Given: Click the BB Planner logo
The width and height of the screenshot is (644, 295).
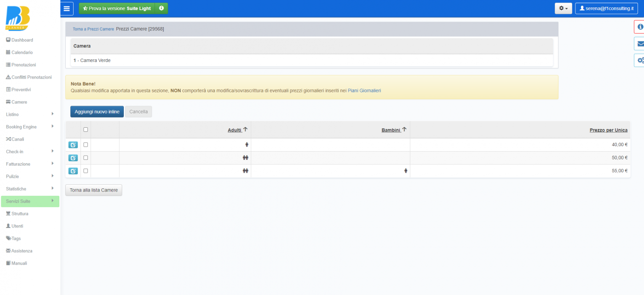Looking at the screenshot, I should tap(18, 18).
